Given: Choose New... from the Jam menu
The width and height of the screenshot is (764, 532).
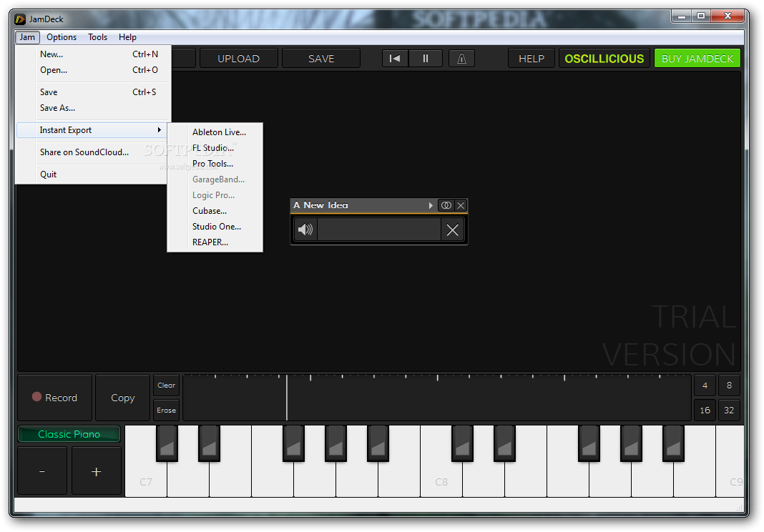Looking at the screenshot, I should [94, 54].
